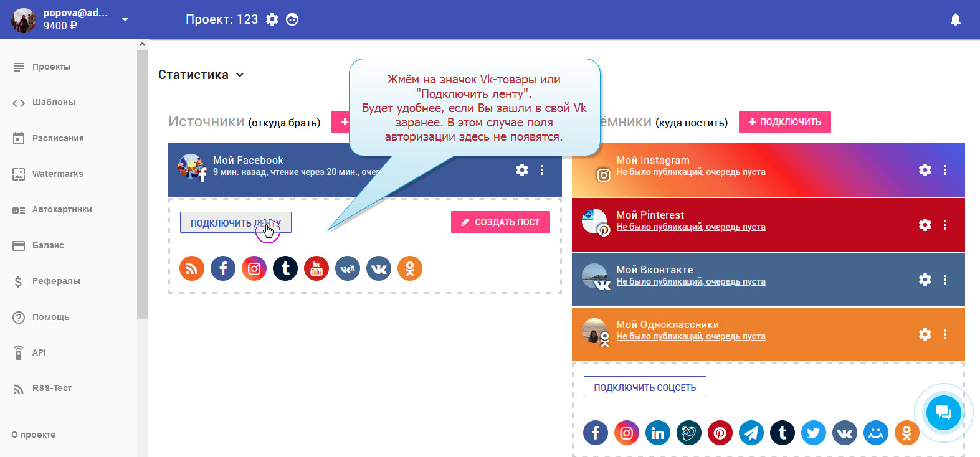Select the YouTube source icon

tap(316, 268)
